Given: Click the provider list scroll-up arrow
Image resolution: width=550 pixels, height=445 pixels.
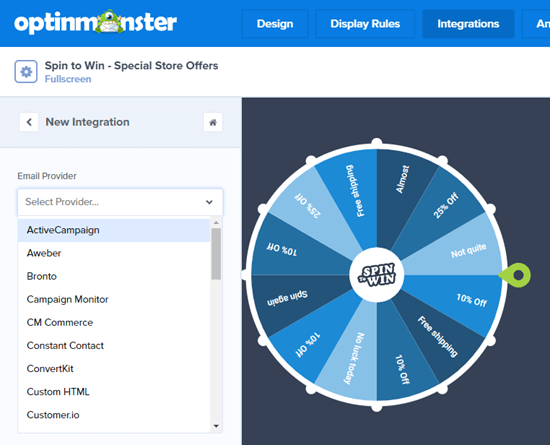Looking at the screenshot, I should (216, 223).
